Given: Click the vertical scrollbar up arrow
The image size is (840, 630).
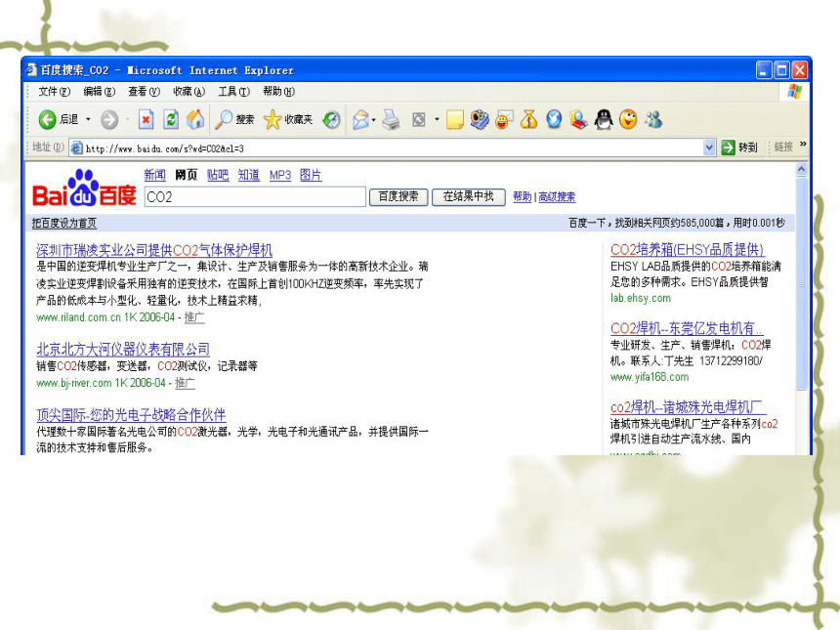Looking at the screenshot, I should coord(802,169).
